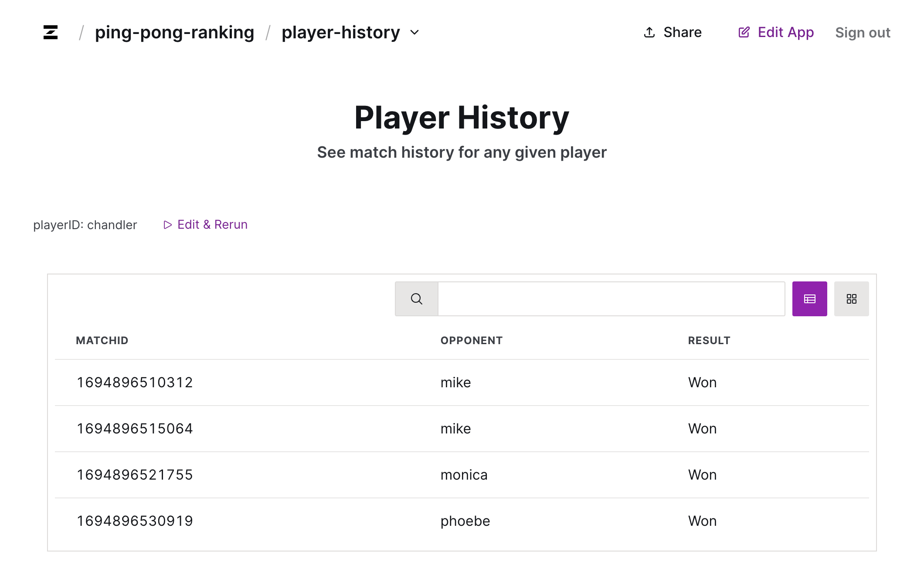Open the player-history breadcrumb

pyautogui.click(x=340, y=33)
